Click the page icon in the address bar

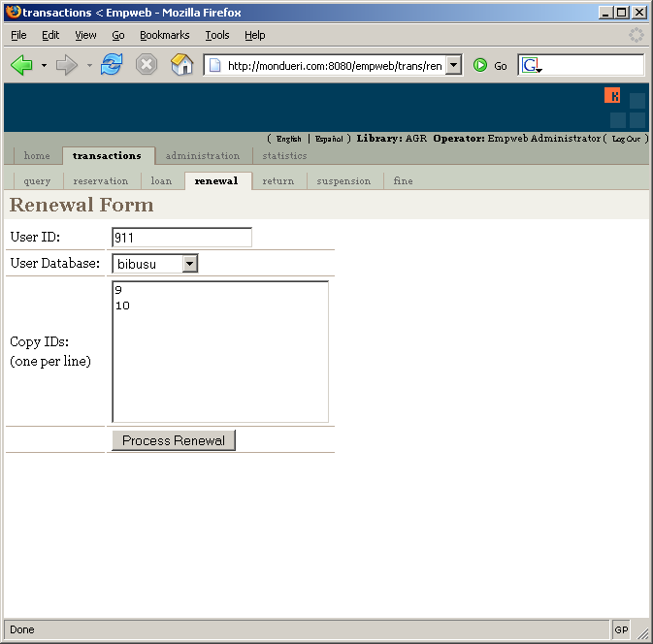click(214, 65)
